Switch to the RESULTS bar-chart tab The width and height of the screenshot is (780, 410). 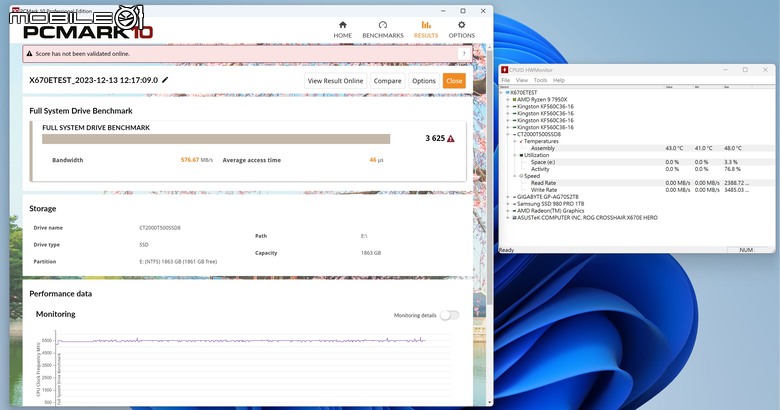(x=426, y=29)
